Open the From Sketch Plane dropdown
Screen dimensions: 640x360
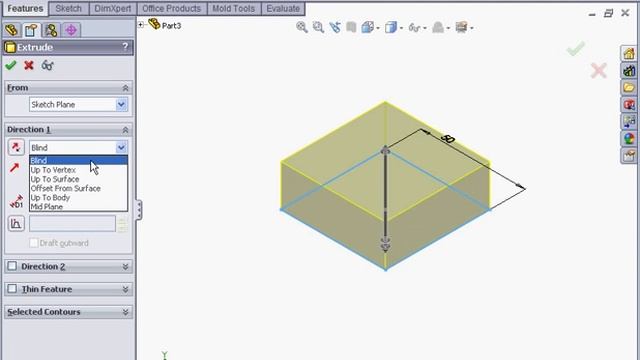click(x=78, y=104)
